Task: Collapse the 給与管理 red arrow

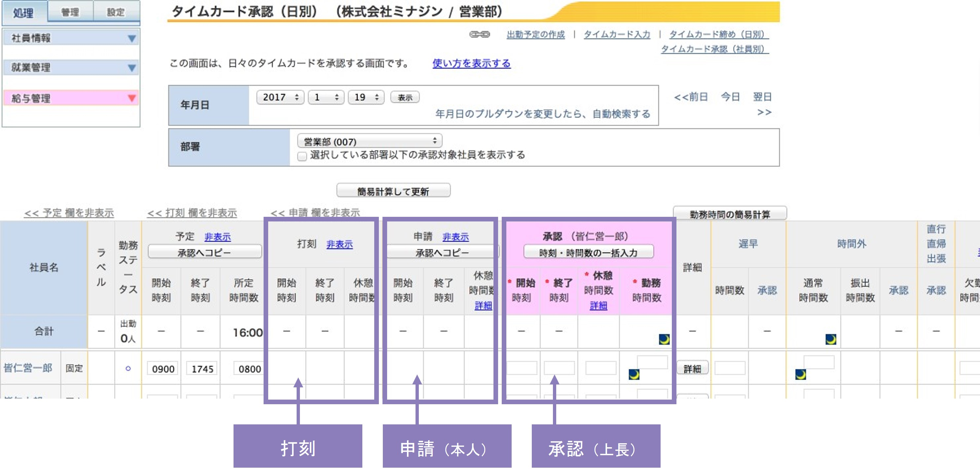Action: click(132, 98)
